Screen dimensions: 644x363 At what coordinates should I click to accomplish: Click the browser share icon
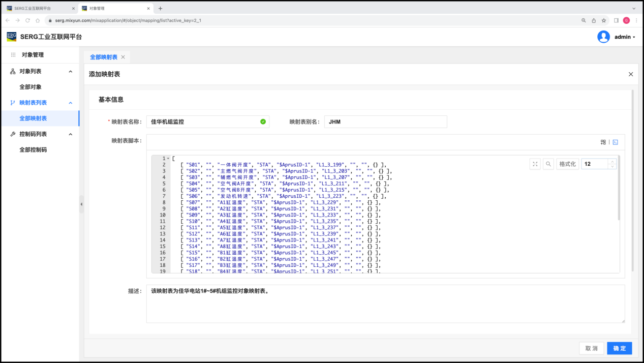tap(594, 20)
